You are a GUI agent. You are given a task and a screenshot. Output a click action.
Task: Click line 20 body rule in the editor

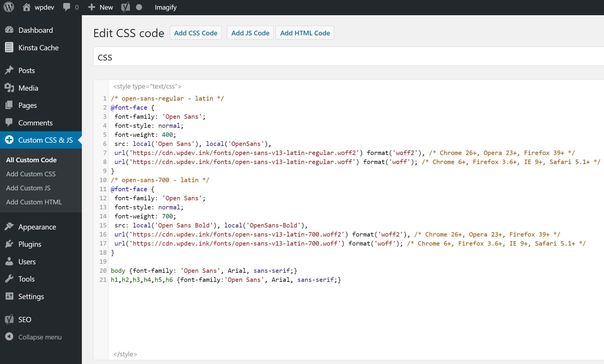[x=204, y=270]
